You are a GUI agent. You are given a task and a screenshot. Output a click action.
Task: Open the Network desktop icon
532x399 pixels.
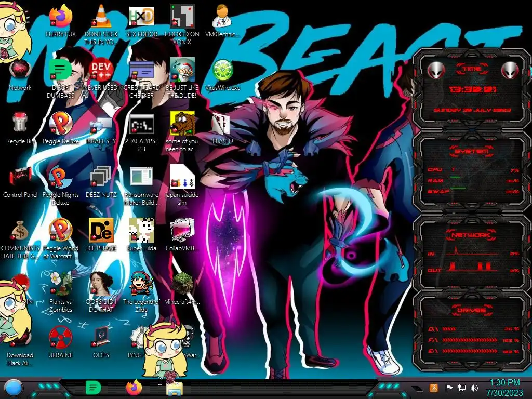click(x=20, y=70)
